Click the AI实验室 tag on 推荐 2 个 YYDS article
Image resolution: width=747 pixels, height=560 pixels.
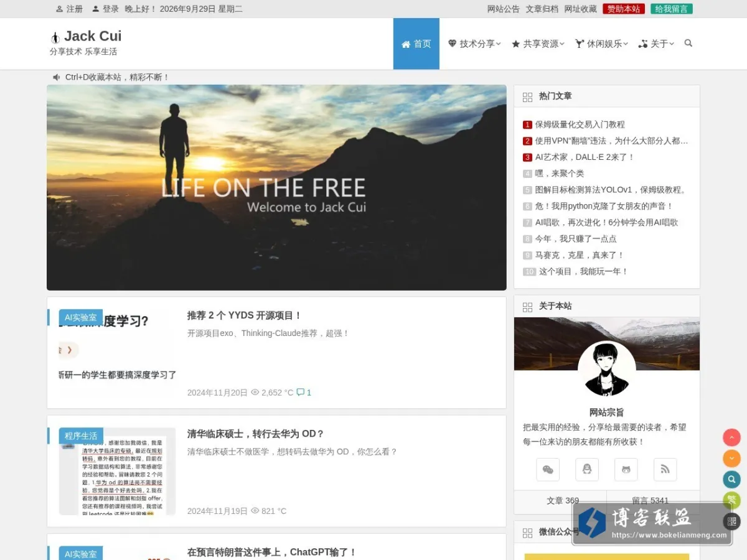pos(81,317)
